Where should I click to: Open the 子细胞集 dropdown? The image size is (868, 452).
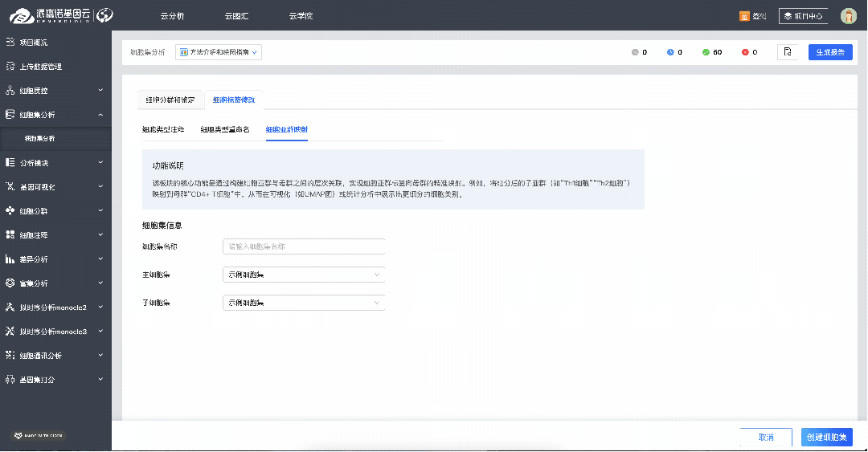(x=304, y=303)
